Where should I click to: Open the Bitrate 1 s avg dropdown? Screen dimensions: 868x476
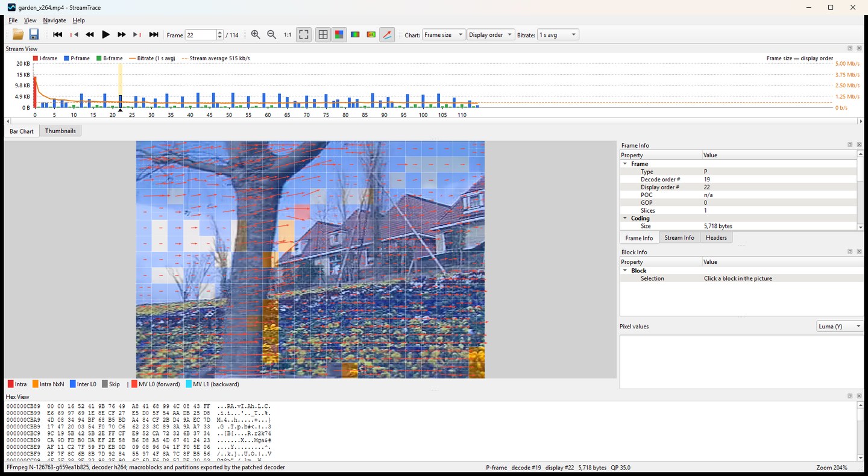[558, 35]
